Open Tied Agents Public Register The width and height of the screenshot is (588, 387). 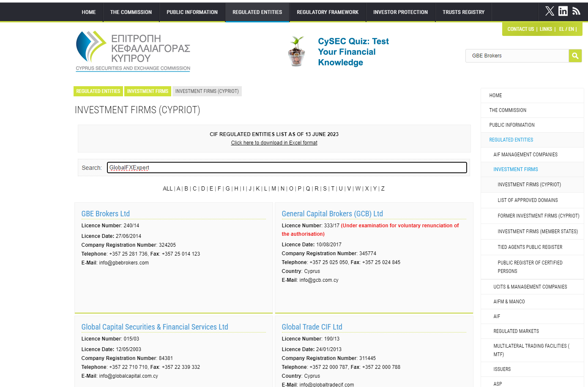tap(532, 247)
